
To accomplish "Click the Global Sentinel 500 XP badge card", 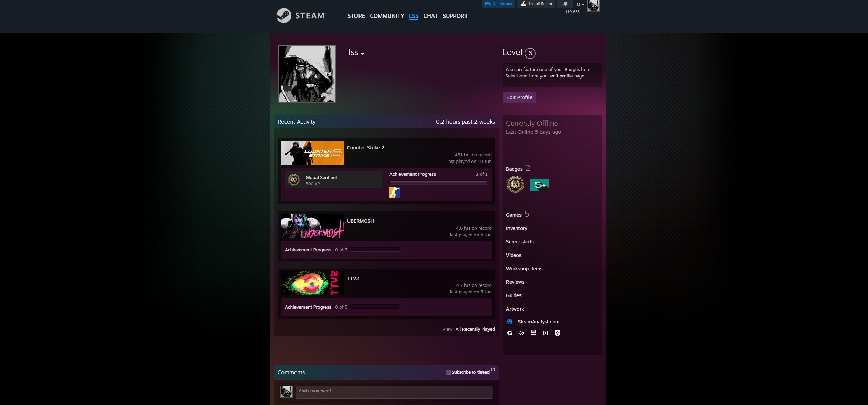I will pyautogui.click(x=334, y=180).
